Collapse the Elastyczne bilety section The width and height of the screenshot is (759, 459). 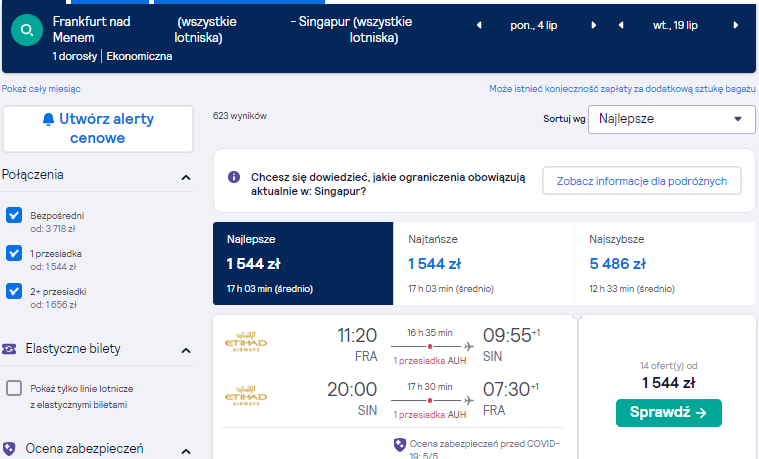point(186,351)
